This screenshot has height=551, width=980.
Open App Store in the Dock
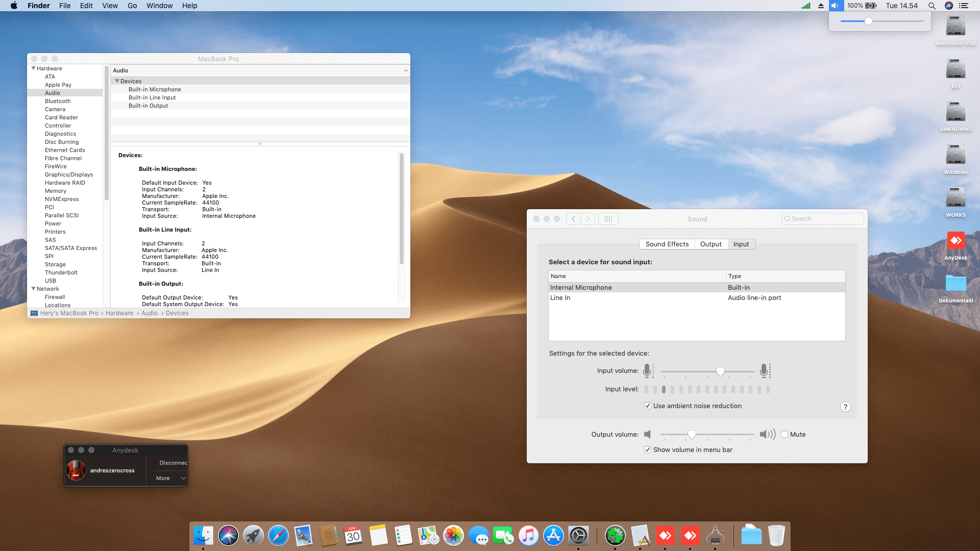553,536
